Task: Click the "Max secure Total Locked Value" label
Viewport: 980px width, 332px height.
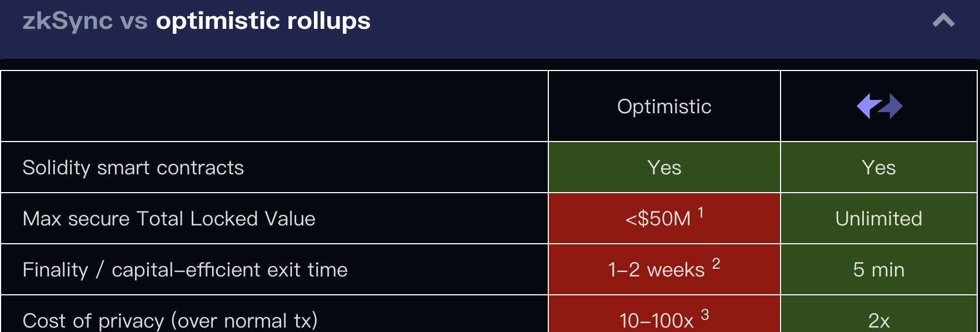Action: pos(169,219)
